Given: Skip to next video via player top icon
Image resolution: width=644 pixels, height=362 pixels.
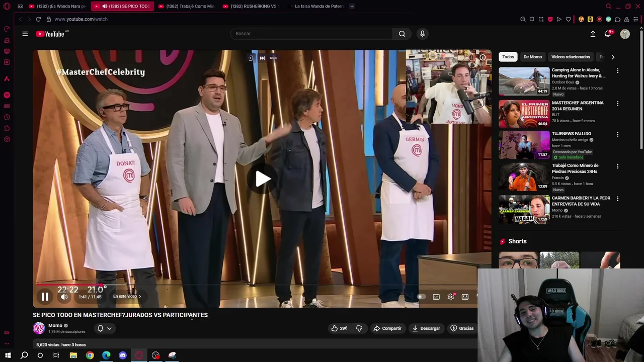Looking at the screenshot, I should (x=262, y=58).
